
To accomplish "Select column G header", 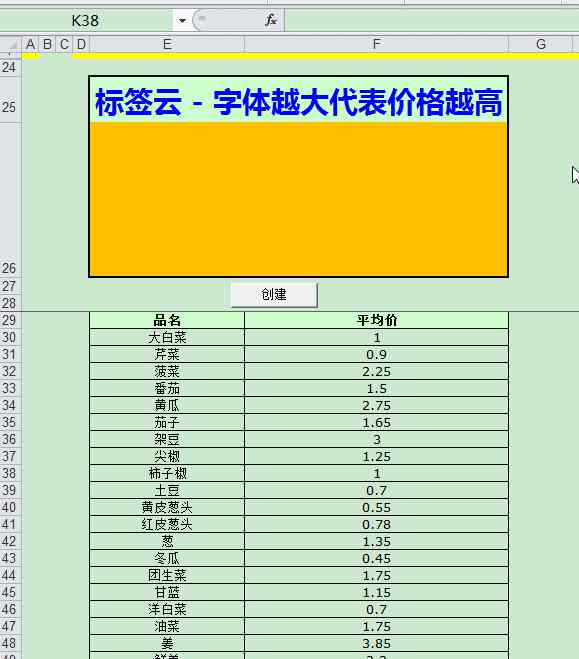I will tap(541, 44).
